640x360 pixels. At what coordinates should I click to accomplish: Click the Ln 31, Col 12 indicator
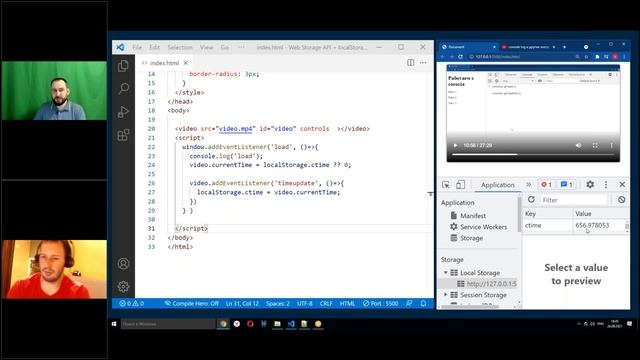[242, 303]
